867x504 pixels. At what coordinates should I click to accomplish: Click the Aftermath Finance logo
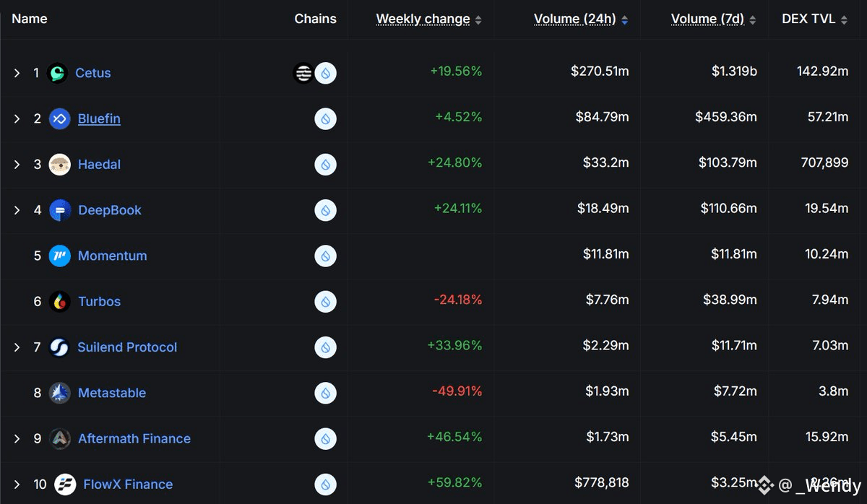[x=59, y=439]
